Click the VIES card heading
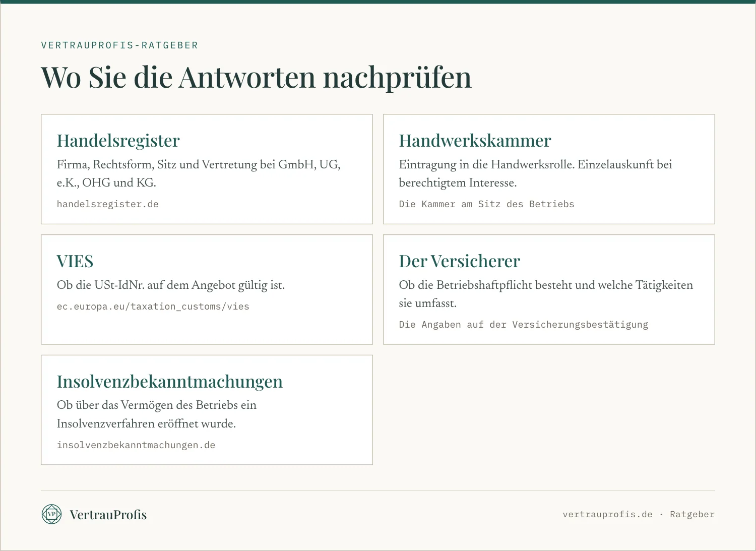The height and width of the screenshot is (551, 756). pos(75,261)
